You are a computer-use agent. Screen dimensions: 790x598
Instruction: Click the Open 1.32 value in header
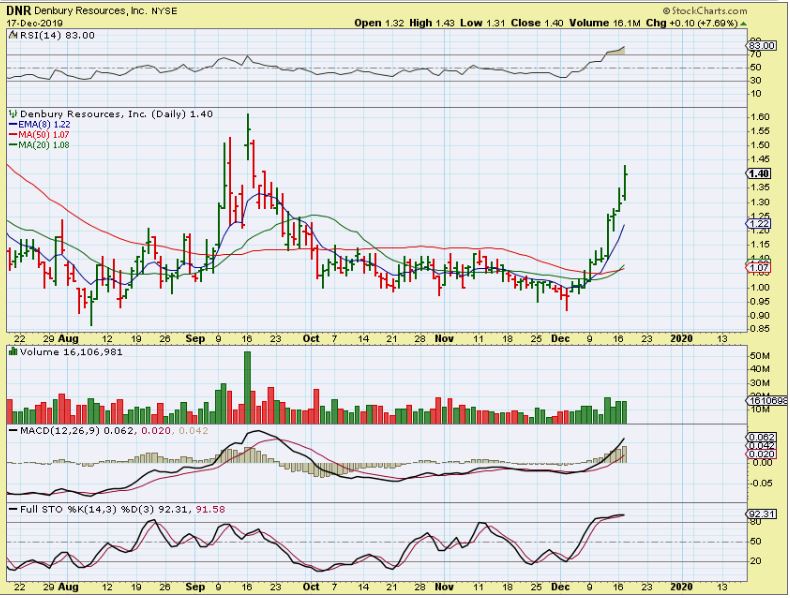pyautogui.click(x=379, y=23)
